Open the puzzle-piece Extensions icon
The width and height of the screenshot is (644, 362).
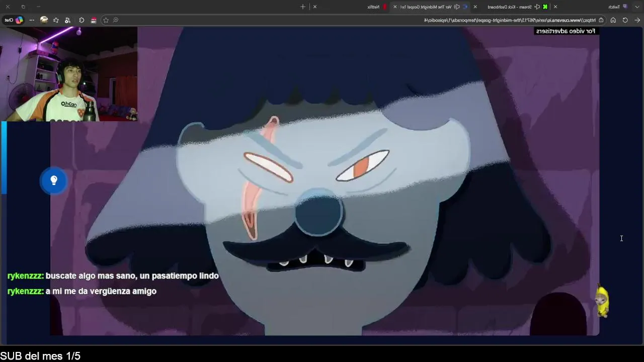pos(82,20)
